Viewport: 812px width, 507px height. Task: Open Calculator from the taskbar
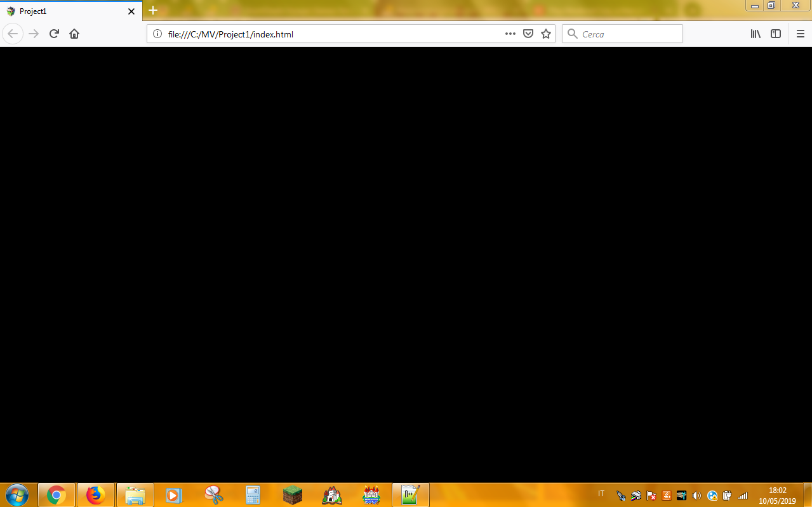[x=253, y=495]
